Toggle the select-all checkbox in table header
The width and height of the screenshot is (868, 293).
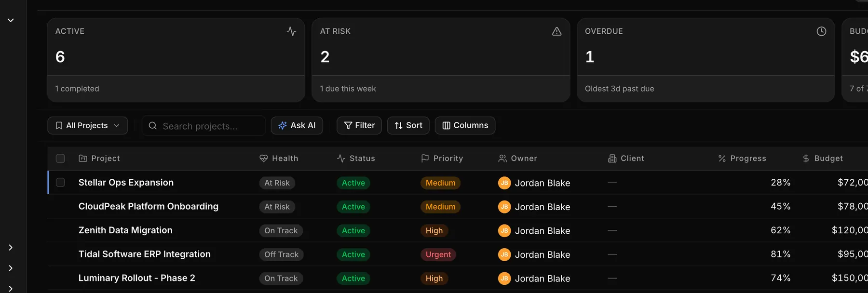60,159
